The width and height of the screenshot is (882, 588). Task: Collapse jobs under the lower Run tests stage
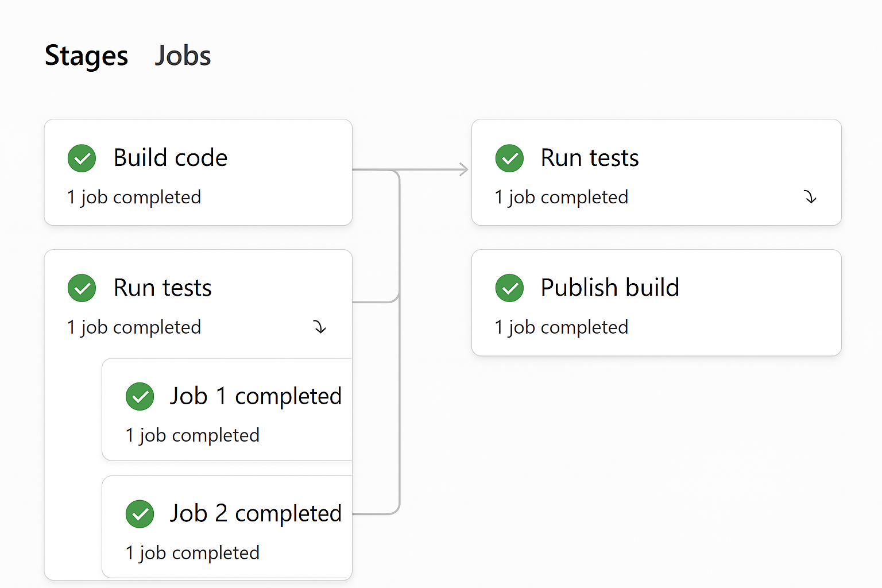pos(320,327)
